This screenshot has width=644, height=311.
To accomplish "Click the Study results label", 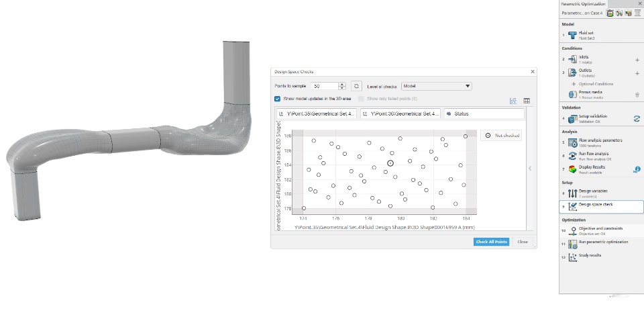I will (x=590, y=255).
